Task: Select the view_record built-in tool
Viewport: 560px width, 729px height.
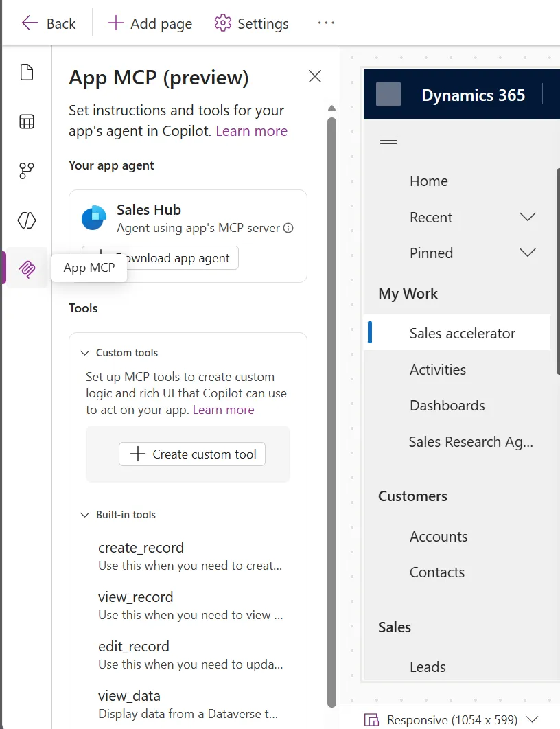Action: coord(190,605)
